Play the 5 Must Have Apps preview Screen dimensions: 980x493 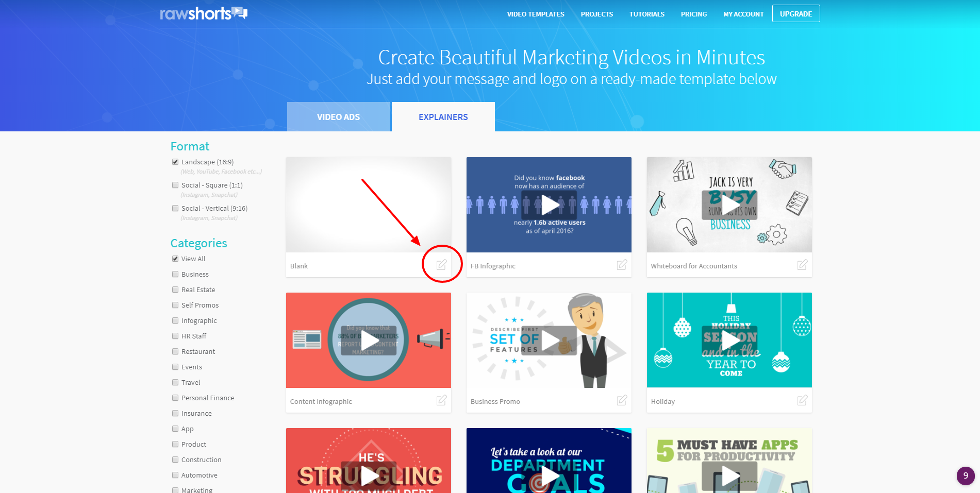coord(729,476)
